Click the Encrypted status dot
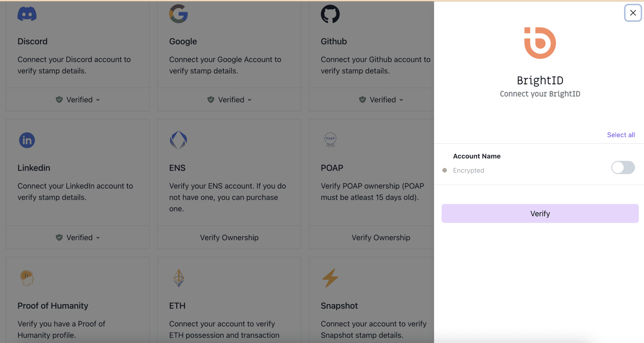This screenshot has width=644, height=343. pyautogui.click(x=445, y=170)
